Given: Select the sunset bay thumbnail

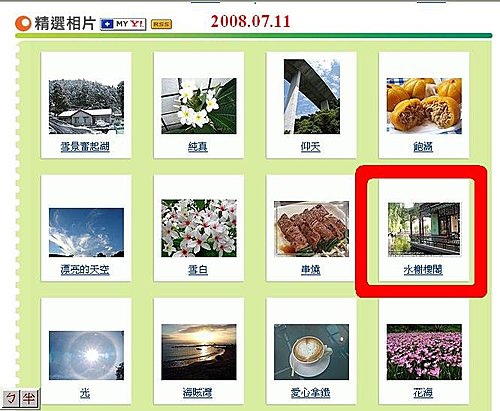Looking at the screenshot, I should (x=199, y=352).
